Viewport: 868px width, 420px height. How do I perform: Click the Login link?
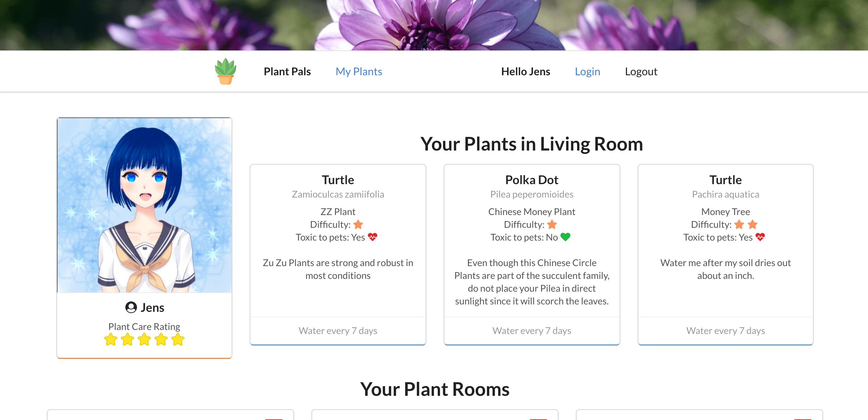tap(587, 72)
